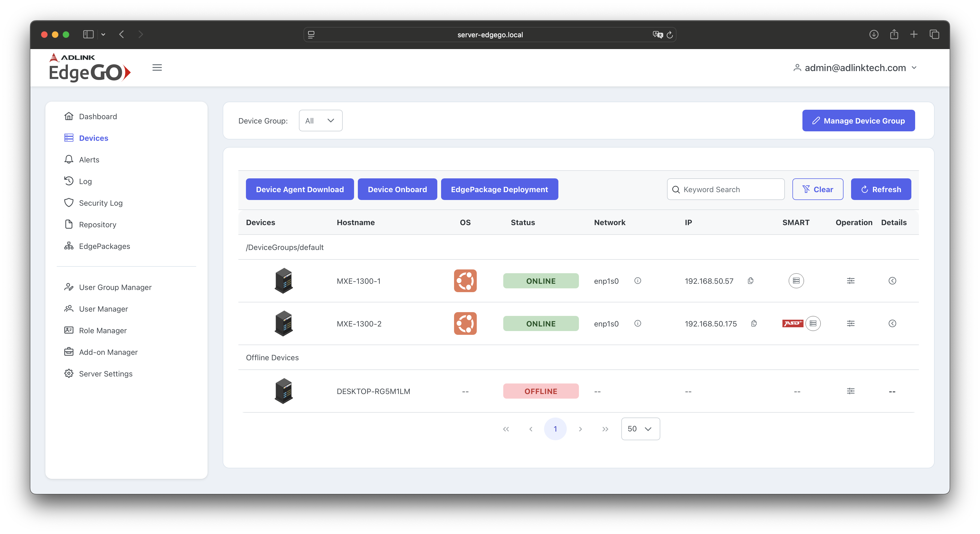Open SMART disk info for MXE-1300-1
Viewport: 980px width, 534px height.
(797, 281)
